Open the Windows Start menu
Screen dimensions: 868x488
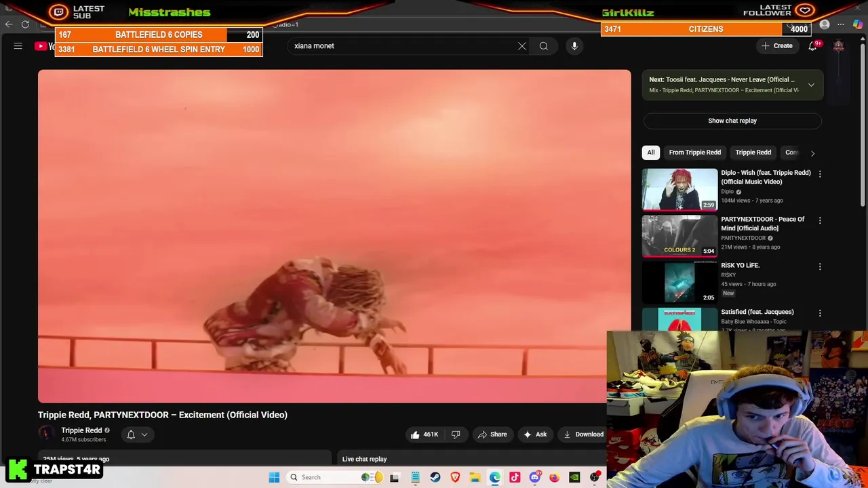274,477
